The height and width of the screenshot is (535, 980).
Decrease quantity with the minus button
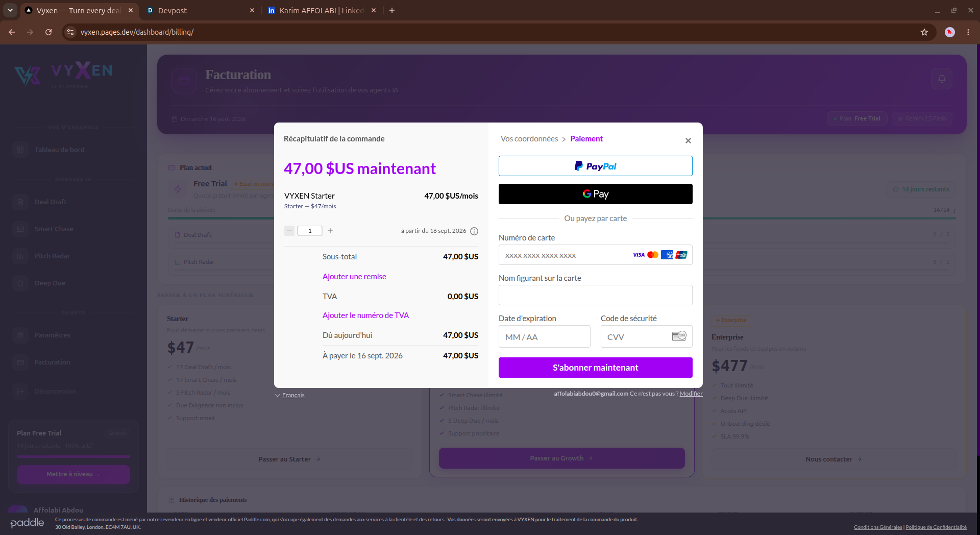[x=289, y=231]
